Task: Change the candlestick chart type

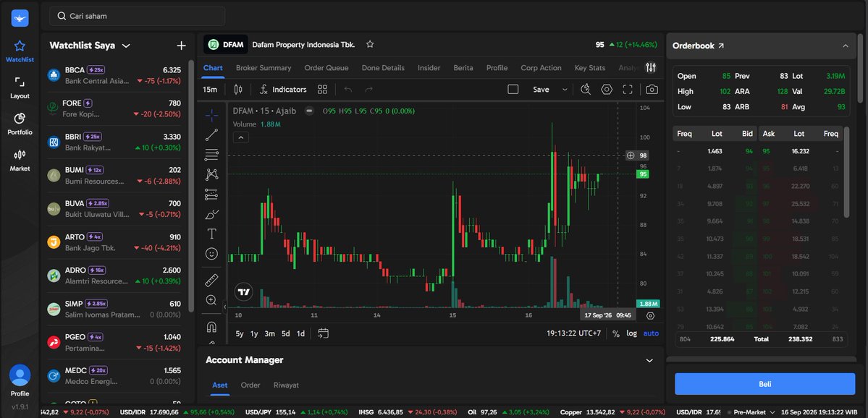Action: coord(239,89)
